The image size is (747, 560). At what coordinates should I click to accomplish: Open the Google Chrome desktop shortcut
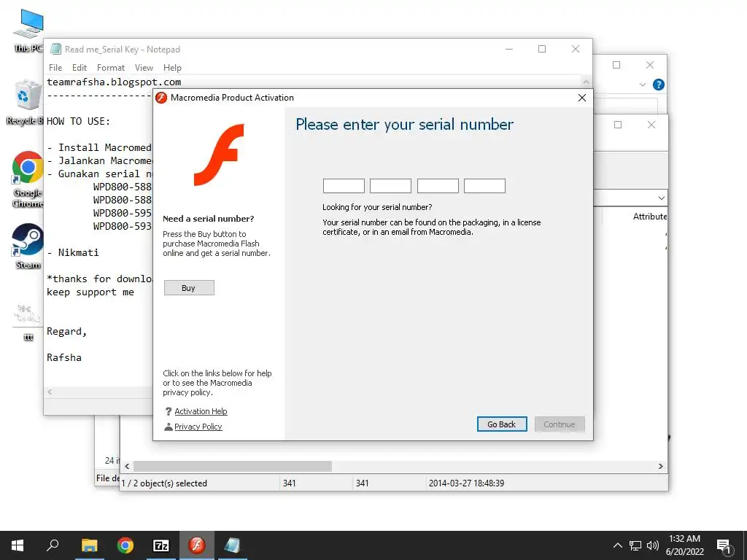(28, 179)
